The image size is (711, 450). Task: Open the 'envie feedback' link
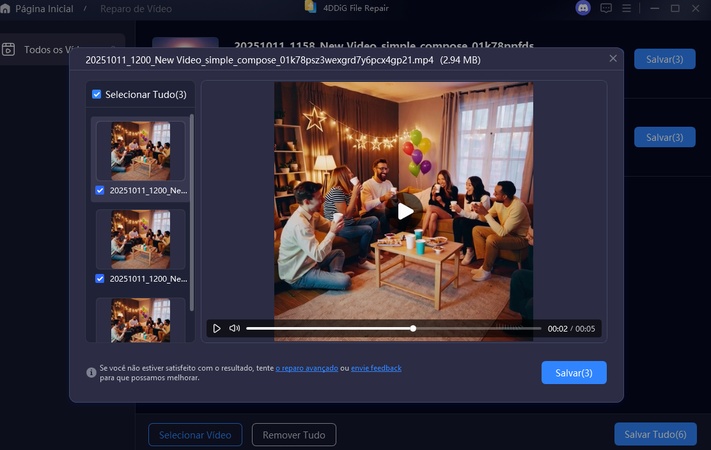(x=377, y=368)
